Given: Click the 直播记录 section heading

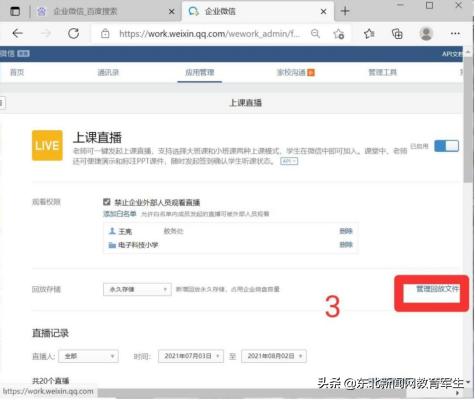Looking at the screenshot, I should click(50, 333).
